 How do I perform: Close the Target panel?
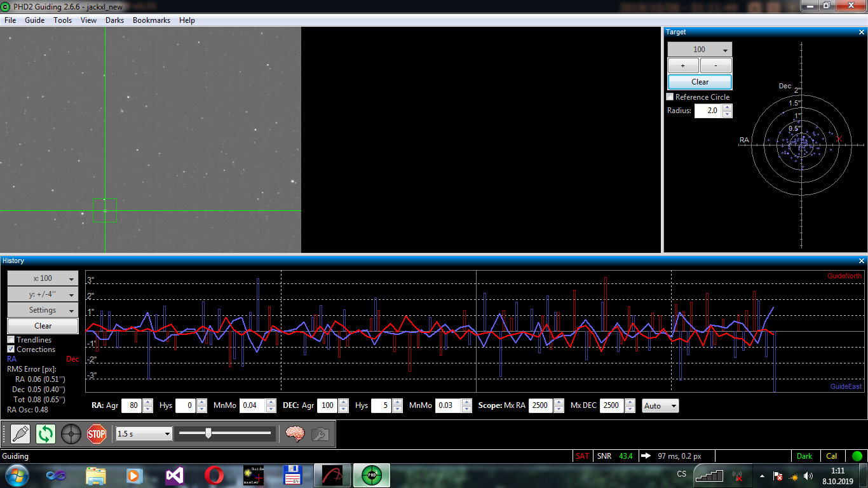[862, 32]
